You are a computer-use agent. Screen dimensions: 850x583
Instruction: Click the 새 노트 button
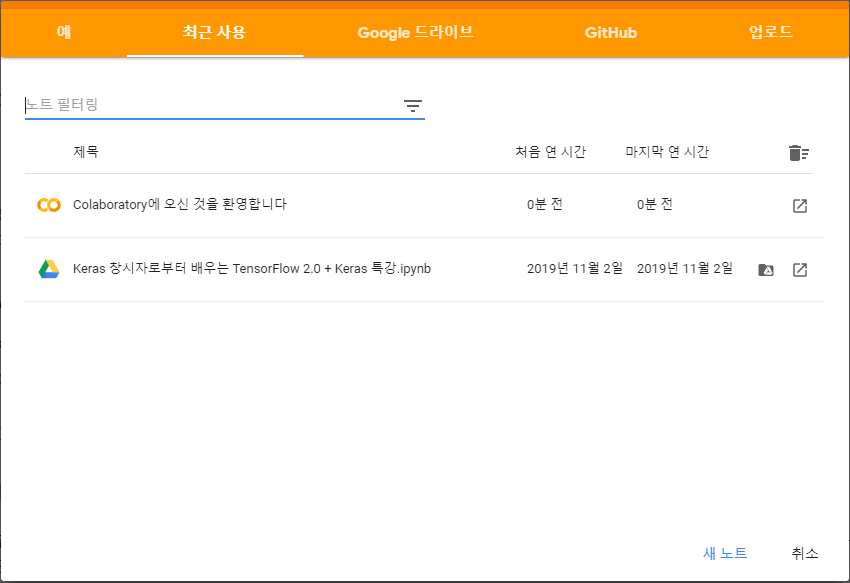(725, 553)
